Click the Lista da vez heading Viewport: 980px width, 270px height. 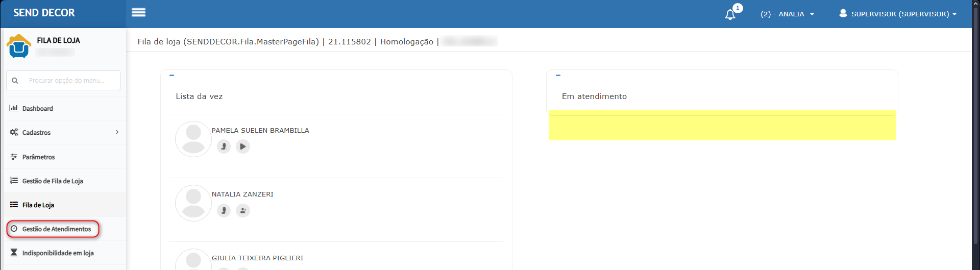click(199, 96)
